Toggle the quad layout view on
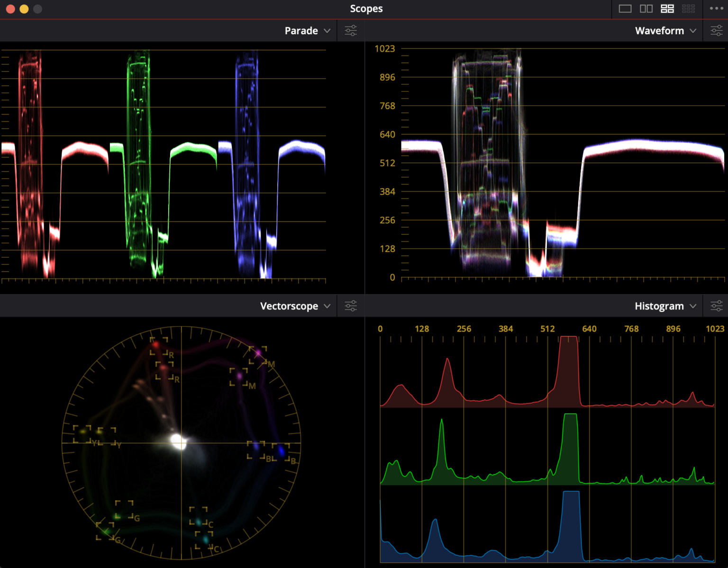 tap(668, 9)
